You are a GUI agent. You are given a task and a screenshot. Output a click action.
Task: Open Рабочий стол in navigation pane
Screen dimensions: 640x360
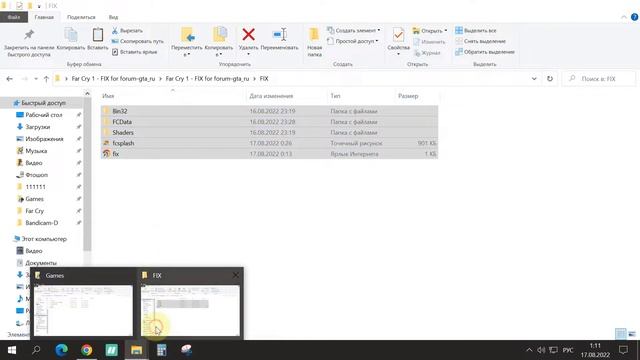44,115
